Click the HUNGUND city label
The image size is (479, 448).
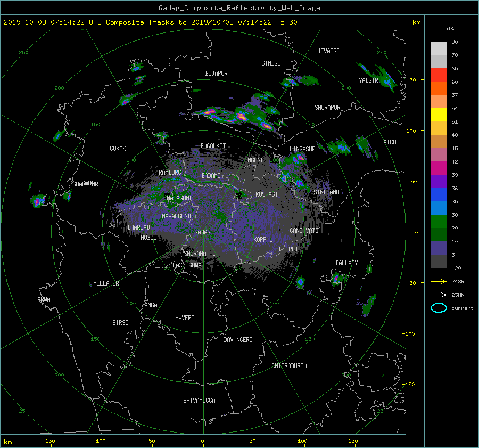tap(252, 160)
